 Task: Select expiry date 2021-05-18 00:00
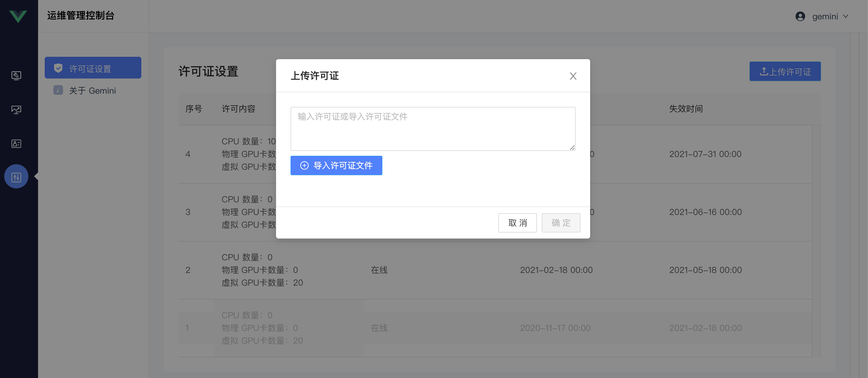[x=706, y=270]
